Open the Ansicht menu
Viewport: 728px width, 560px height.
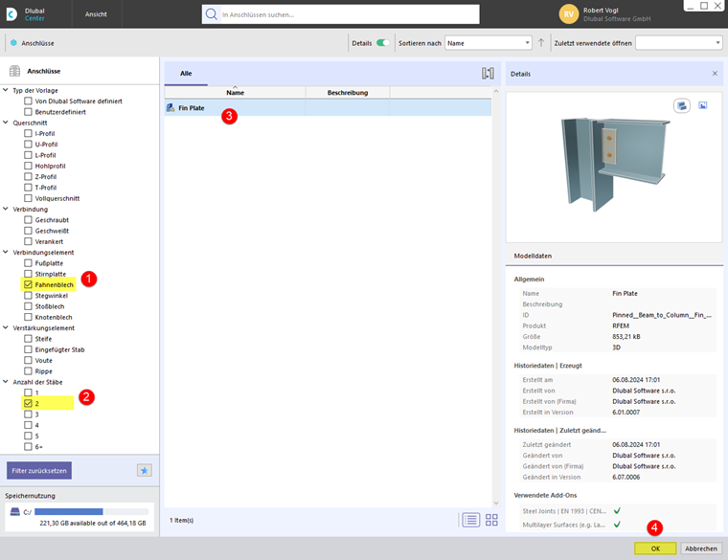(x=96, y=14)
